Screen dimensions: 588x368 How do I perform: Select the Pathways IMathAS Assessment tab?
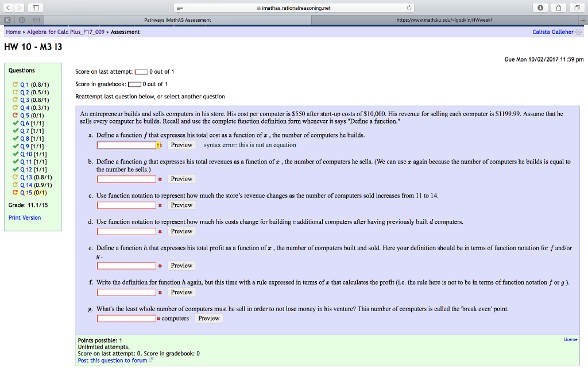point(177,20)
